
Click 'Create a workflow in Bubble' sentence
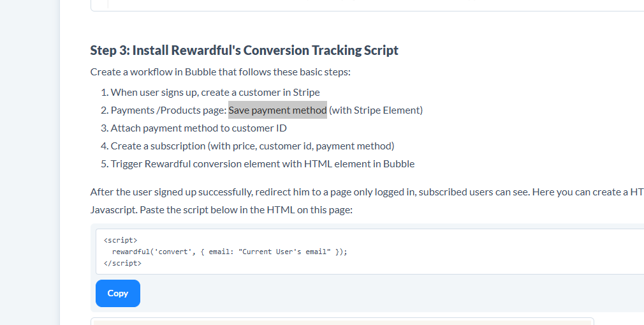tap(220, 72)
